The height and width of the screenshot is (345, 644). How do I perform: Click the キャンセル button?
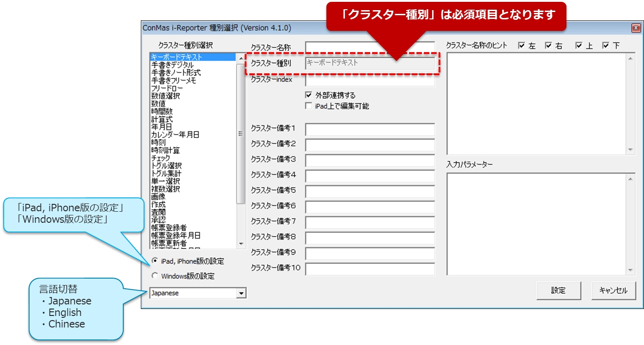[x=613, y=291]
